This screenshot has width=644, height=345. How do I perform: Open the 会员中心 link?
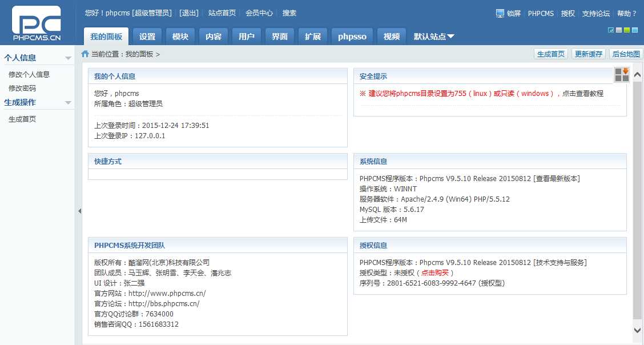pos(259,13)
